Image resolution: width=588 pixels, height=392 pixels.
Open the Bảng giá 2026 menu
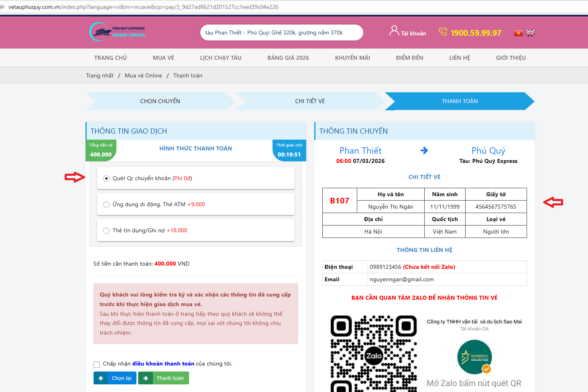click(x=288, y=58)
